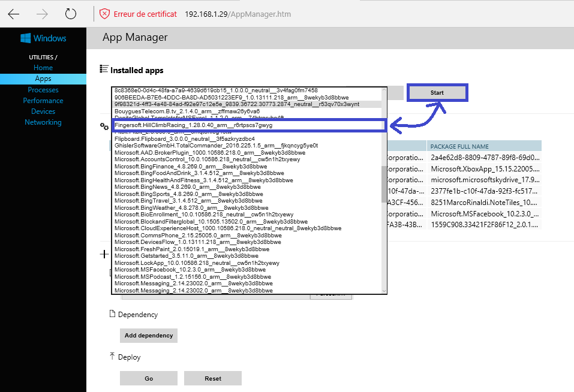
Task: Click the gears icon beside the list
Action: tap(104, 126)
